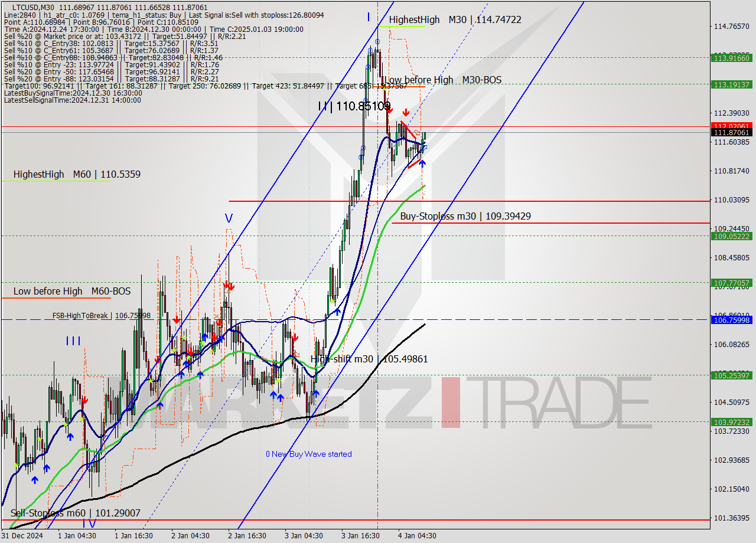Click the 'Sell-Stoploss m60 | 101.29007' label
This screenshot has width=756, height=543.
76,513
